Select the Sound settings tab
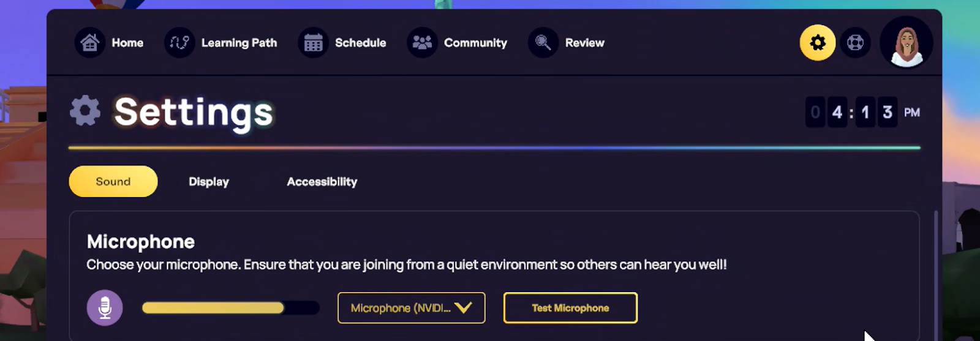The image size is (980, 341). 113,181
